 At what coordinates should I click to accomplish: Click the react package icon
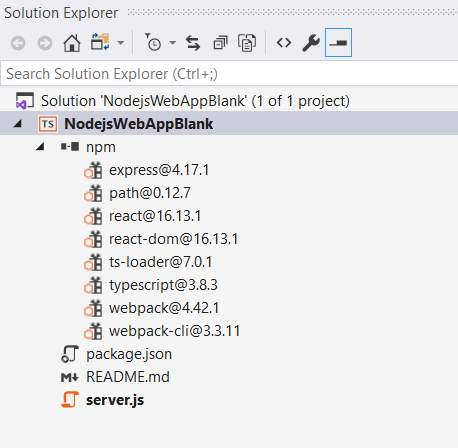pyautogui.click(x=93, y=216)
